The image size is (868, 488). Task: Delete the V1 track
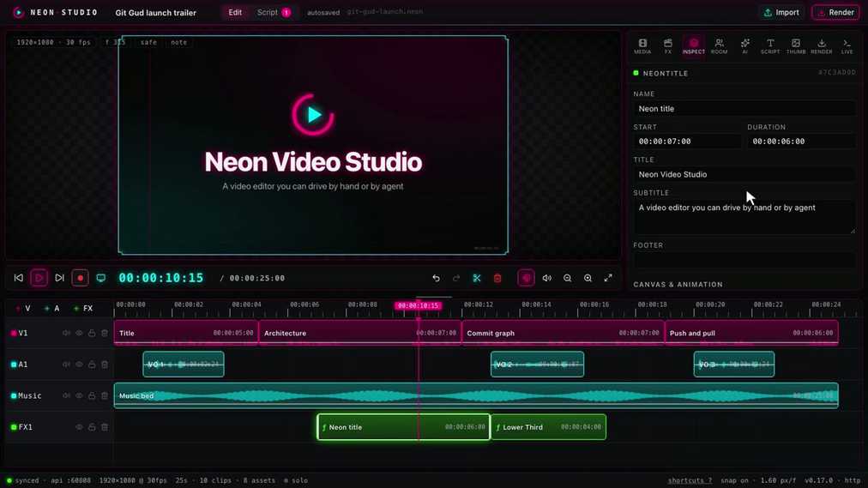[105, 333]
